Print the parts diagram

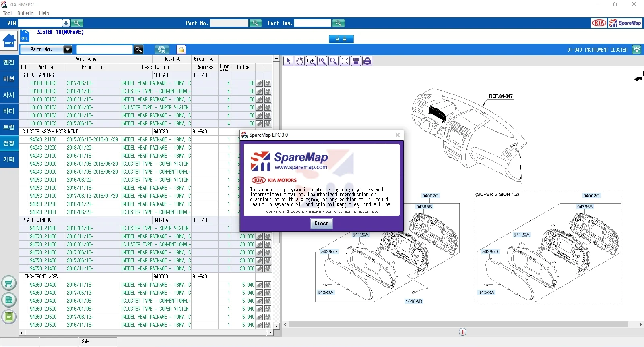click(367, 61)
